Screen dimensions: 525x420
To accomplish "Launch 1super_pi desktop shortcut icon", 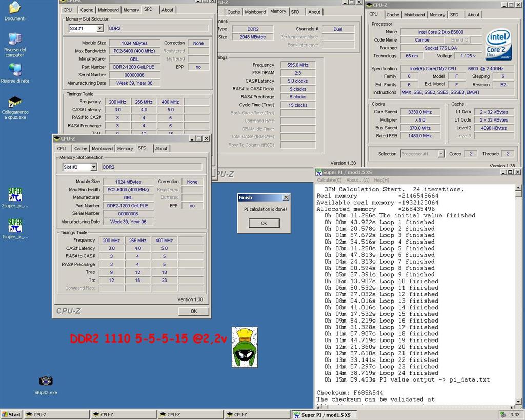I will [15, 226].
